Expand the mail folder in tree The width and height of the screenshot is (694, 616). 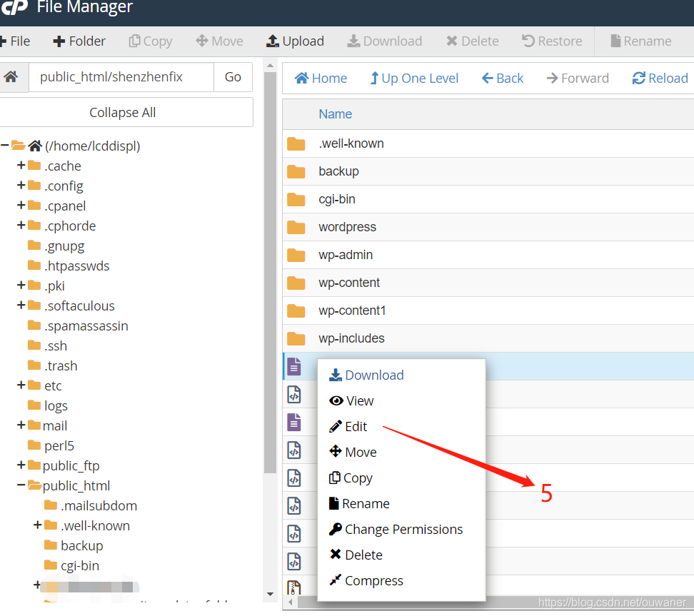coord(21,425)
